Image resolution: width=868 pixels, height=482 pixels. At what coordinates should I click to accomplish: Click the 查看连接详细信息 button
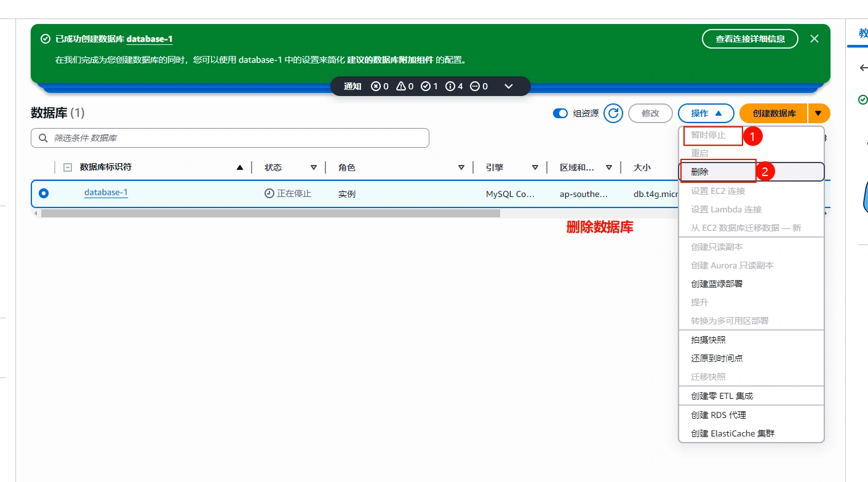click(749, 39)
